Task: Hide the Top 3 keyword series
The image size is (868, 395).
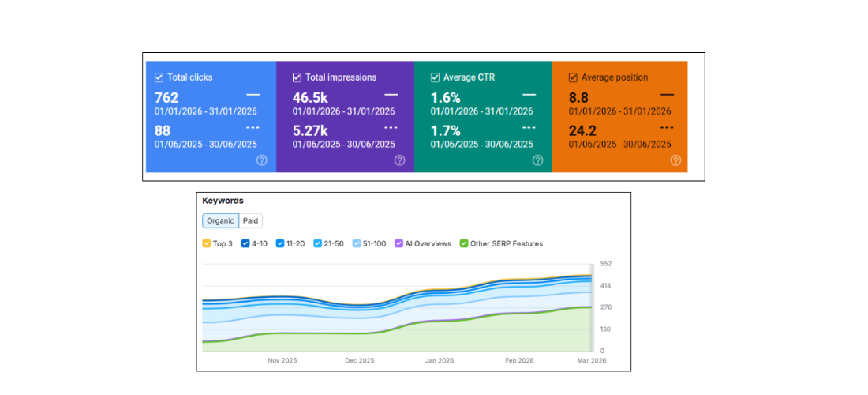Action: (207, 244)
